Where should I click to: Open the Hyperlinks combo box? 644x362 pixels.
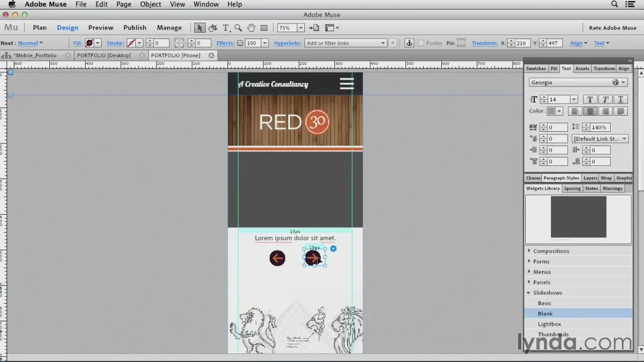point(346,43)
